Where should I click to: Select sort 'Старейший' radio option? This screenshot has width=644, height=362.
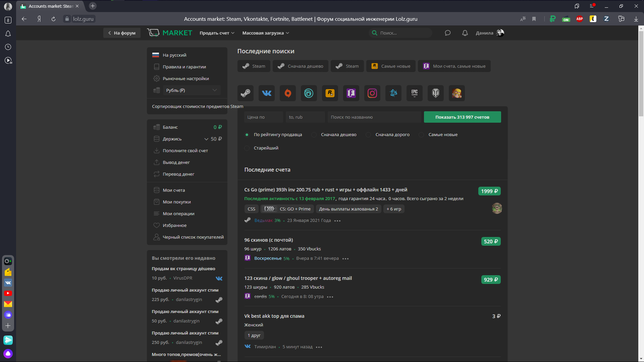point(261,147)
